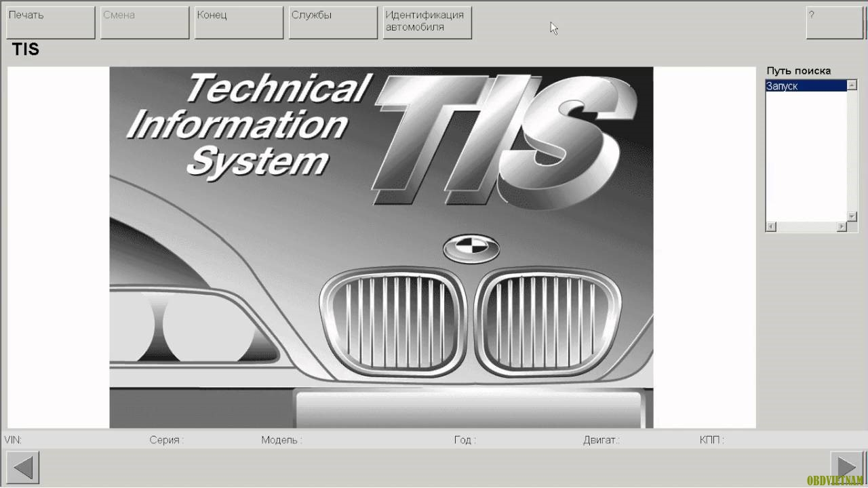Click the Серия : status bar label

click(167, 440)
